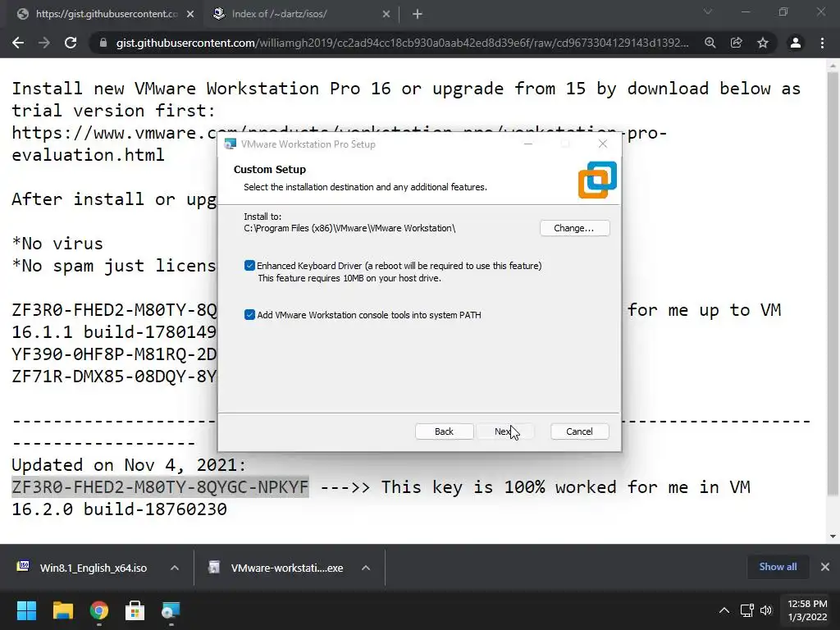This screenshot has width=840, height=630.
Task: Click the Chrome taskbar icon
Action: pos(99,610)
